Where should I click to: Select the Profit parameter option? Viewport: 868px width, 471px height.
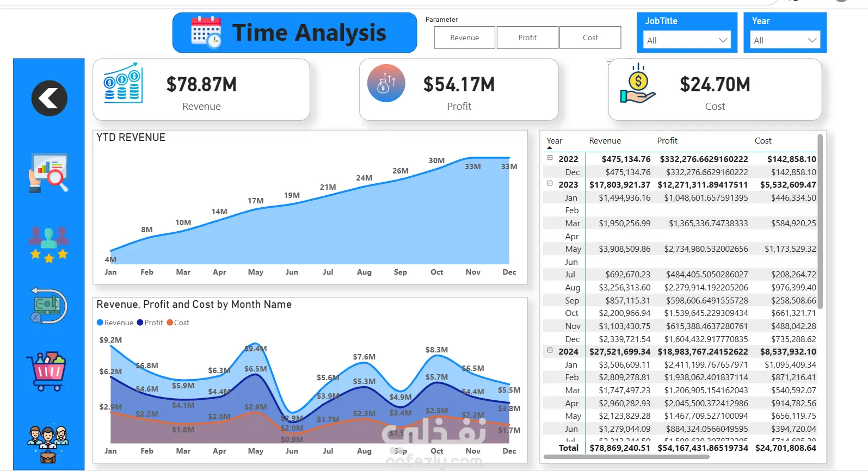[x=527, y=38]
